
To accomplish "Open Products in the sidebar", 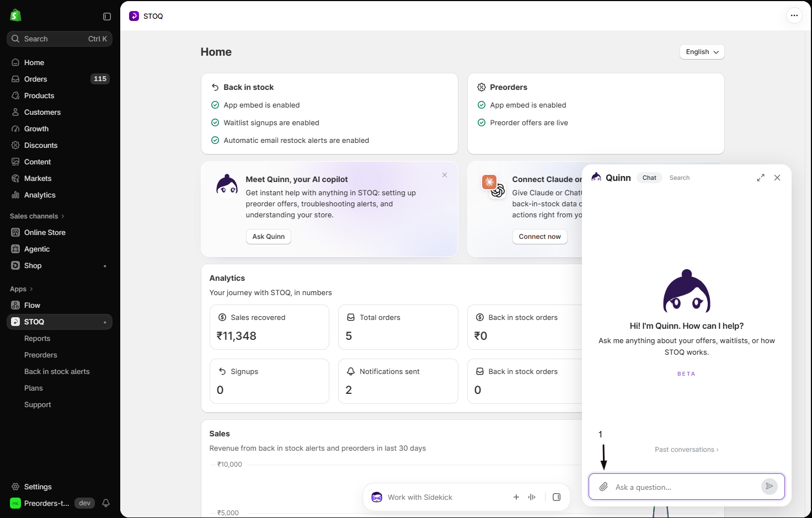I will [60, 95].
